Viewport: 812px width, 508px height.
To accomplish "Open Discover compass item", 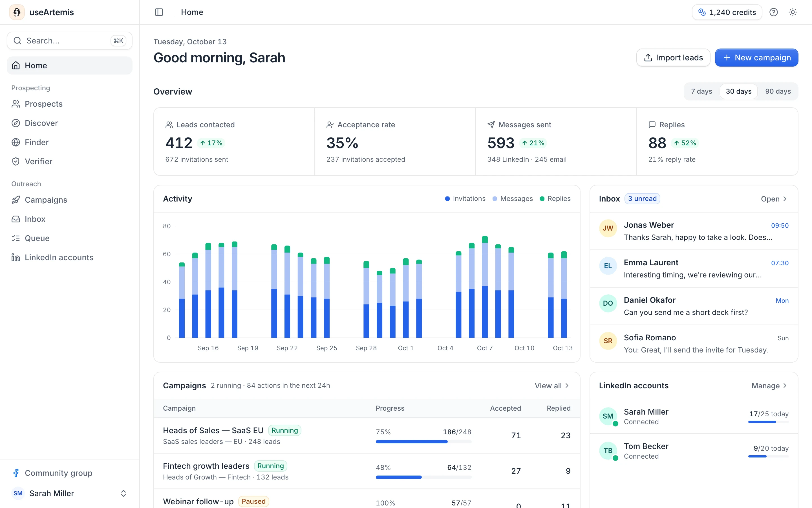I will coord(69,123).
